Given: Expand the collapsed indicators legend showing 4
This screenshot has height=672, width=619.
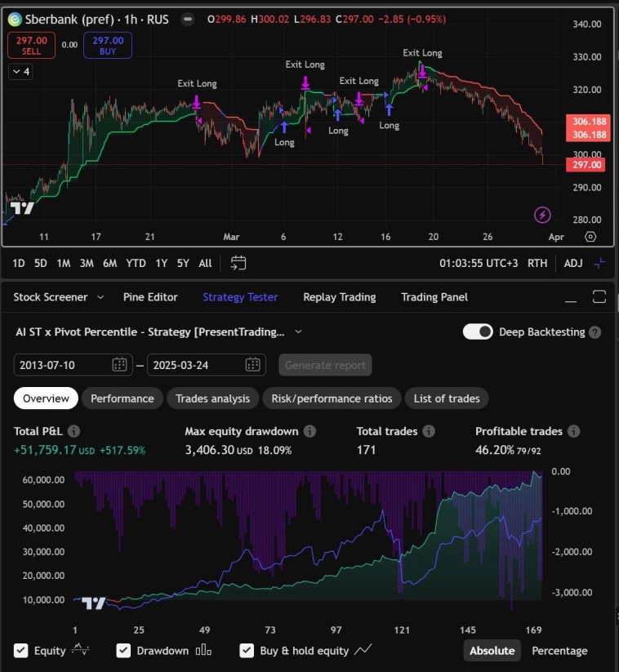Looking at the screenshot, I should [20, 72].
